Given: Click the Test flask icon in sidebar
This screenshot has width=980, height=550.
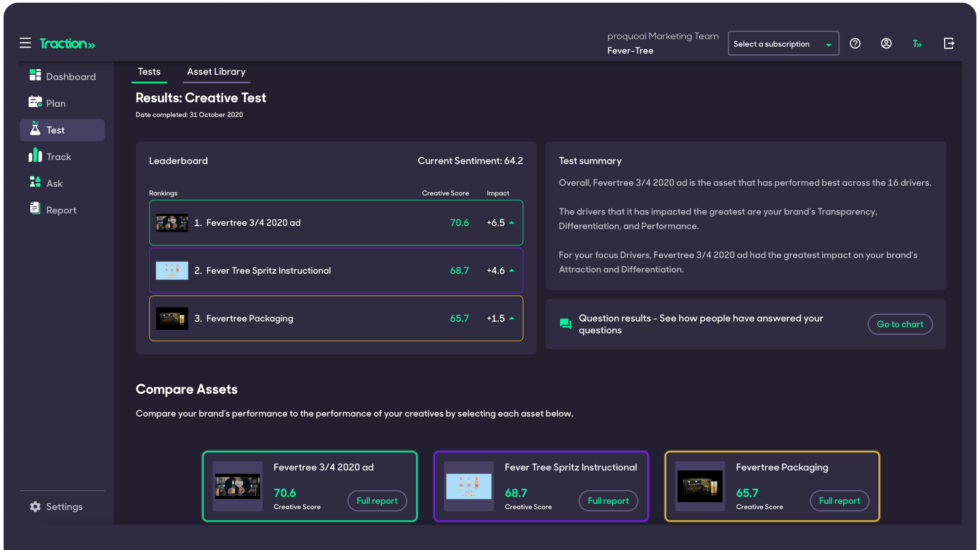Looking at the screenshot, I should (35, 129).
